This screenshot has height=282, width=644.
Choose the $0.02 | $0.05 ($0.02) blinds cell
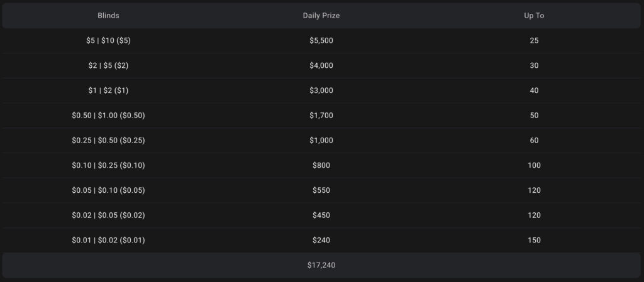click(x=108, y=215)
